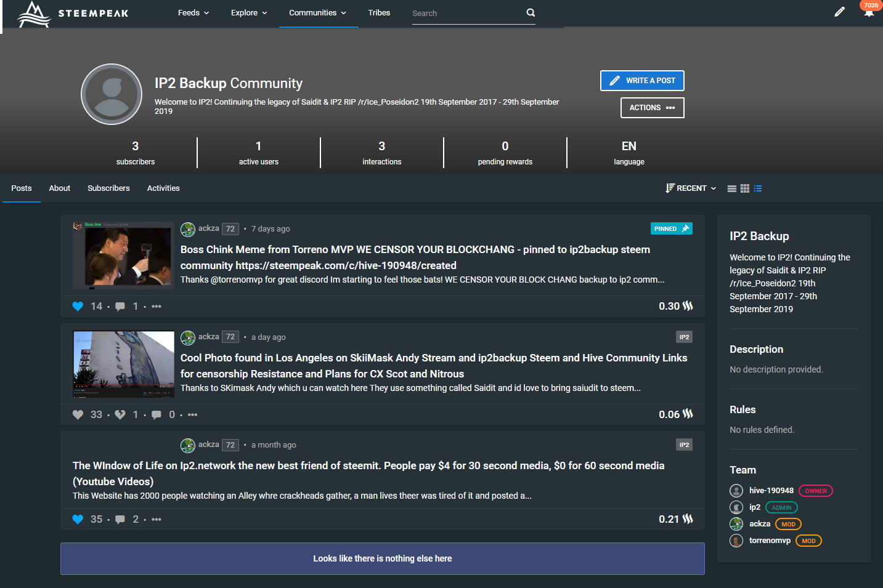Image resolution: width=883 pixels, height=588 pixels.
Task: Click the 'Looks like there is nothing else here' banner
Action: (x=383, y=558)
